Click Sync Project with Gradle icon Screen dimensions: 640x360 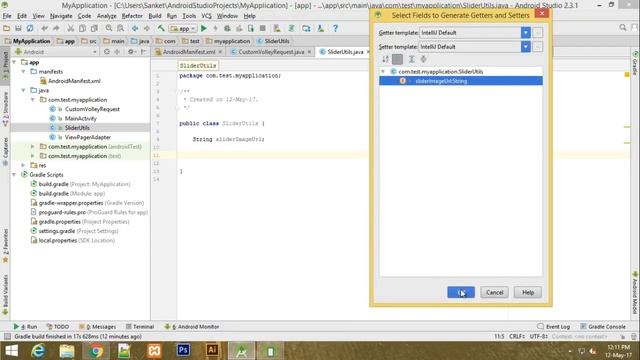(291, 28)
